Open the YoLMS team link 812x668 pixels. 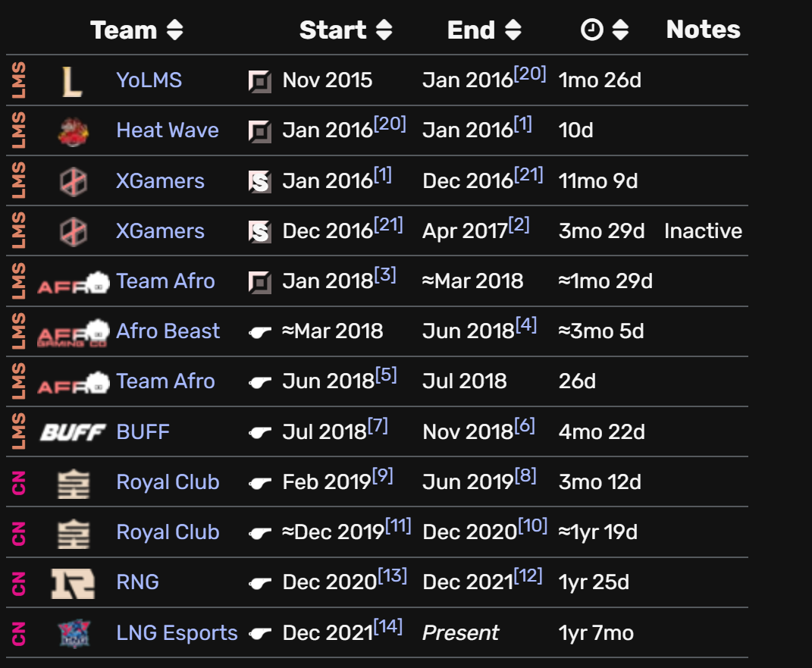149,80
